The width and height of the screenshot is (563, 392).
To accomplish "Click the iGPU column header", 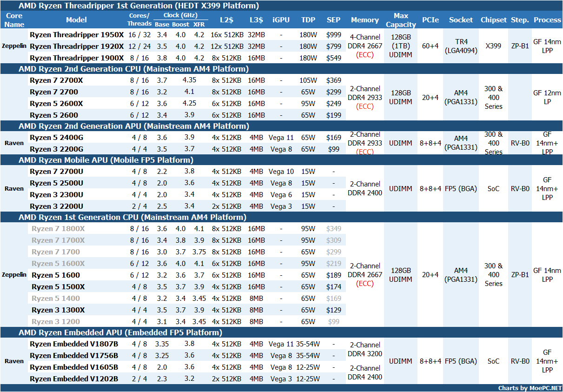I will pyautogui.click(x=281, y=20).
